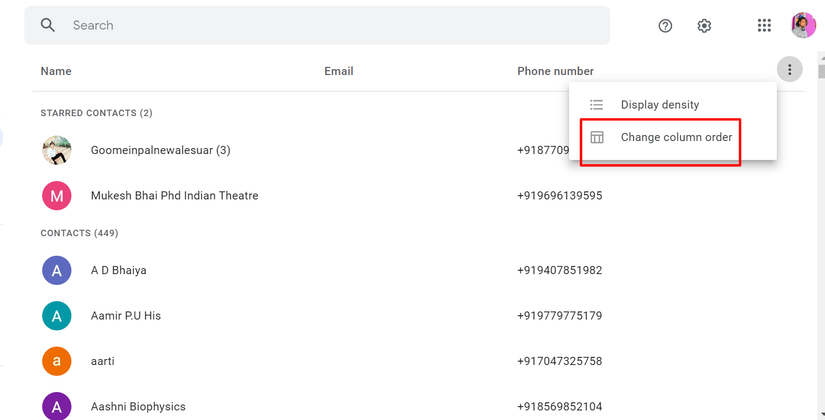Viewport: 825px width, 420px height.
Task: Choose Change column order option
Action: (x=676, y=137)
